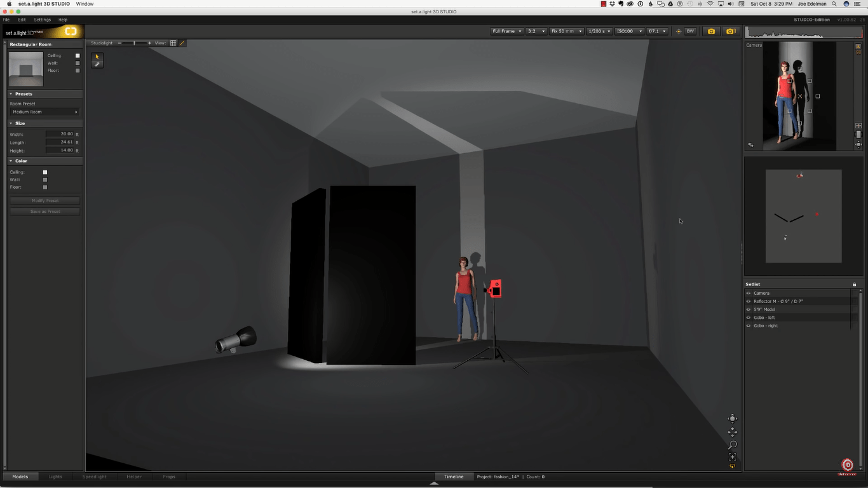Open the Fix 50 mm lens dropdown

click(567, 31)
